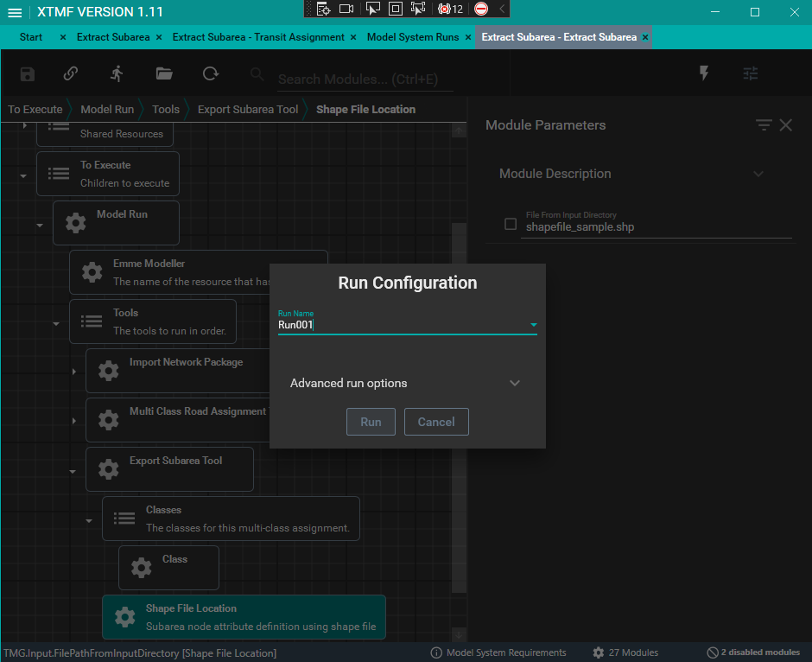Click the gear icon of Shape File Location
This screenshot has width=812, height=662.
pos(124,617)
